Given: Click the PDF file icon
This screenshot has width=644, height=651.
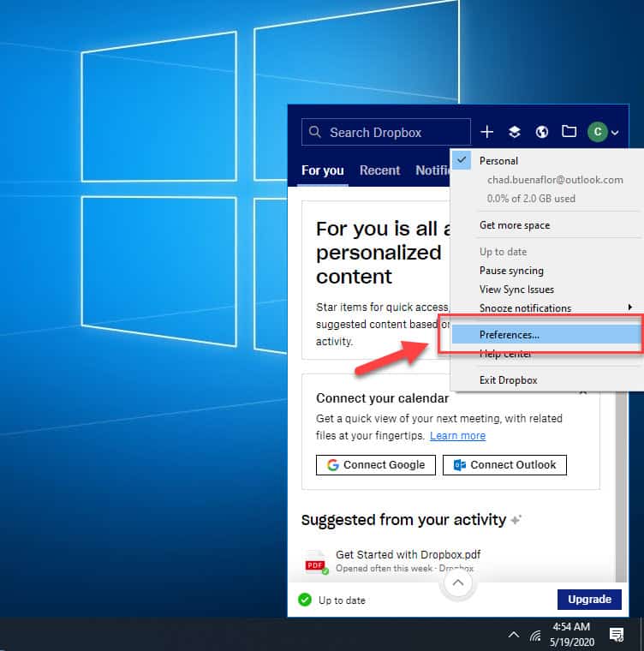Looking at the screenshot, I should (315, 562).
